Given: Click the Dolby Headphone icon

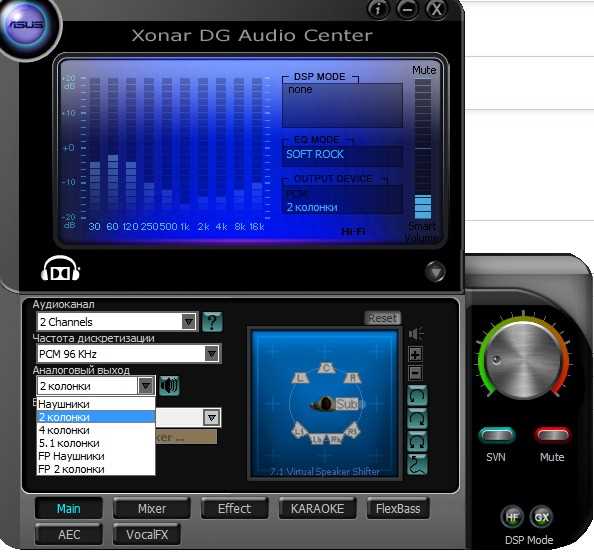Looking at the screenshot, I should click(60, 269).
